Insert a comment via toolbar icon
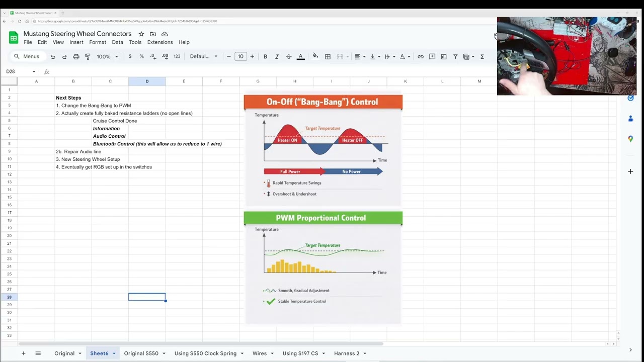Viewport: 644px width, 362px height. [x=432, y=57]
